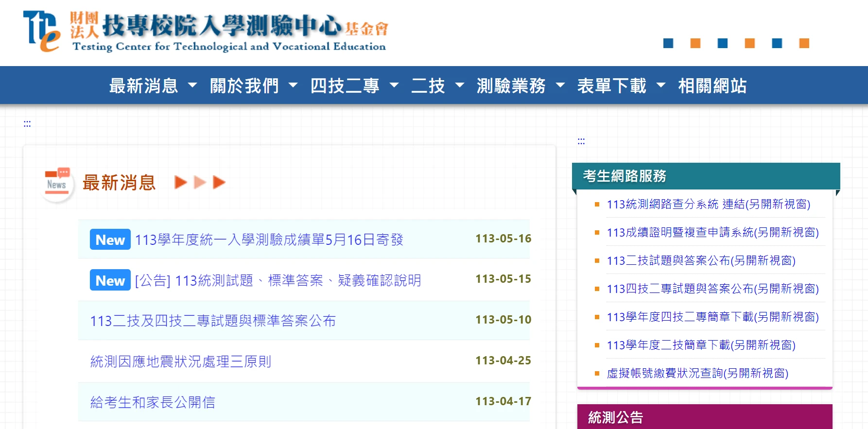Open the 虛擬帳號繳費狀況查詢 link

point(697,373)
